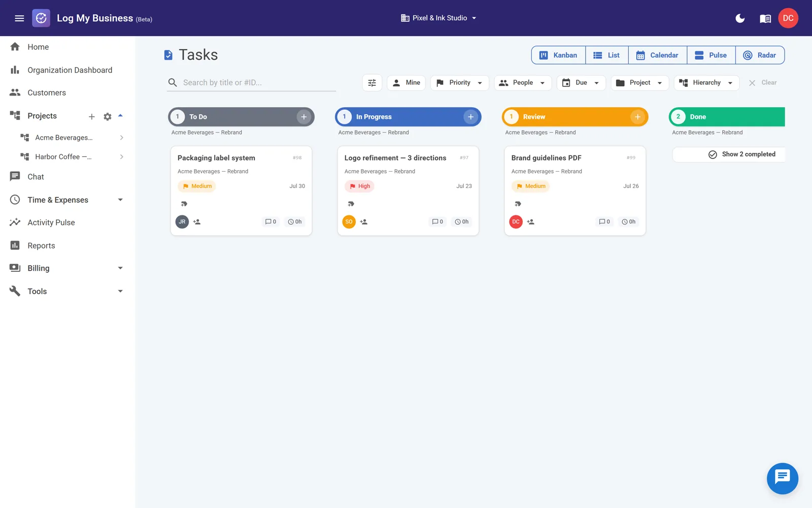Click the Done column header
Screen dimensions: 812x508
727,117
